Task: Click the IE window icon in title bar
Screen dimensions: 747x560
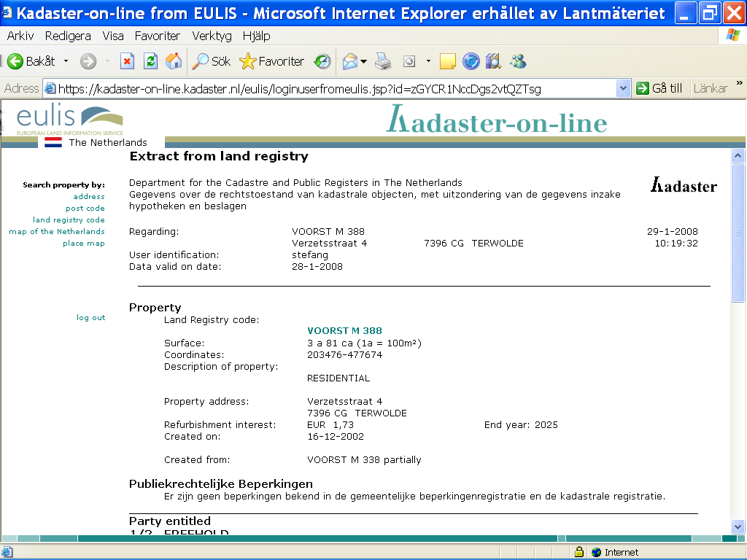Action: [7, 12]
